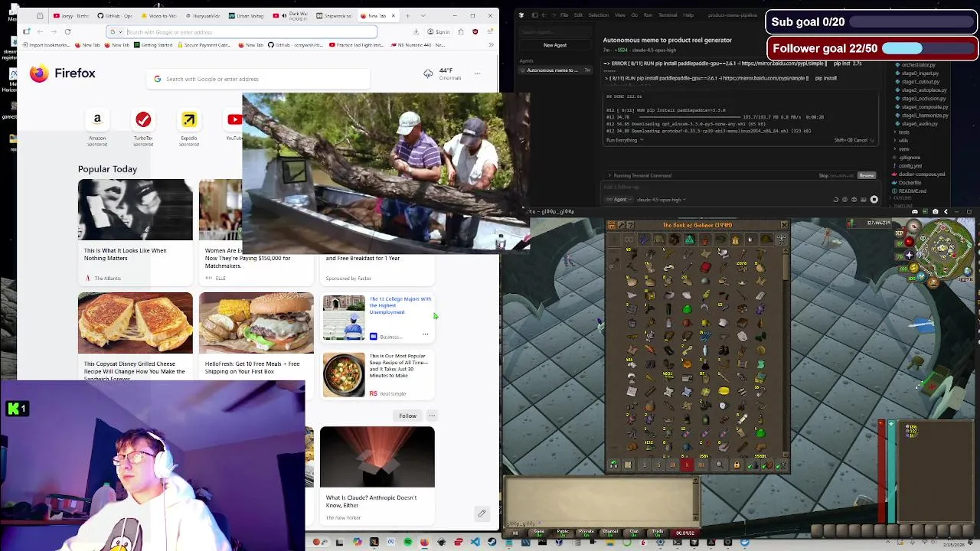Select bank withdraw quantity 1
This screenshot has width=980, height=551.
pos(645,465)
